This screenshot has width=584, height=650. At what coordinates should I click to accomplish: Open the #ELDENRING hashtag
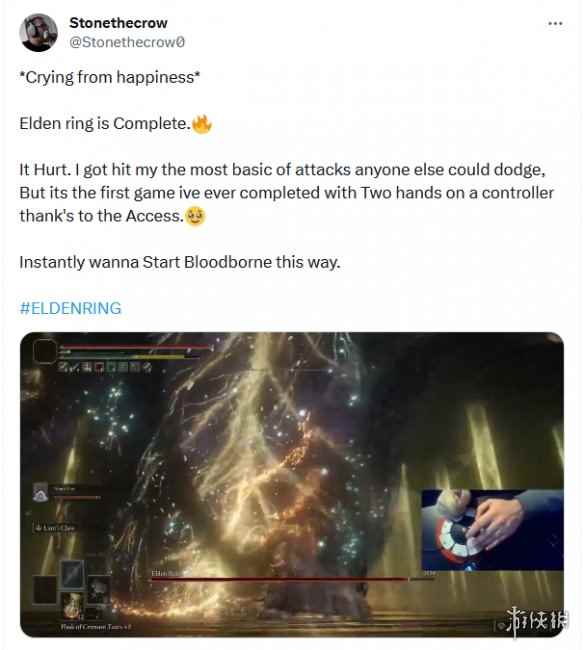(70, 308)
